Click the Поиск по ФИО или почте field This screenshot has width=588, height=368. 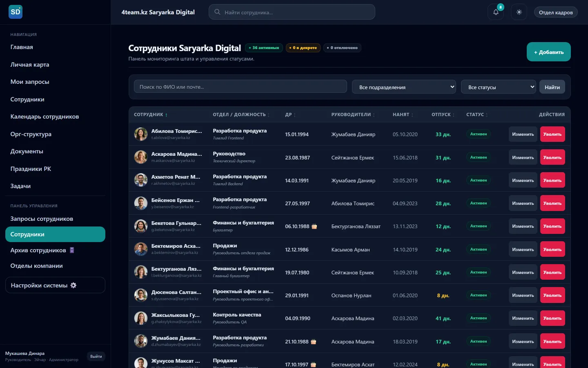[241, 87]
